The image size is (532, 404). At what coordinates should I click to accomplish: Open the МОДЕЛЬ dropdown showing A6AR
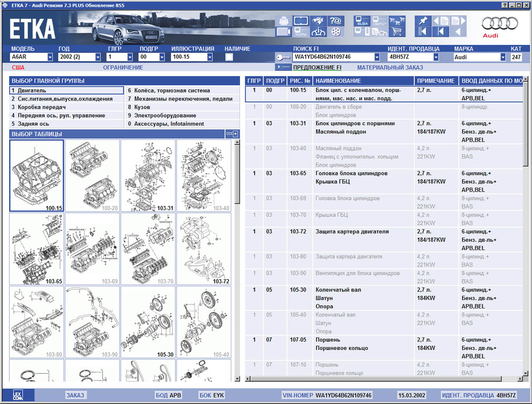(x=50, y=57)
